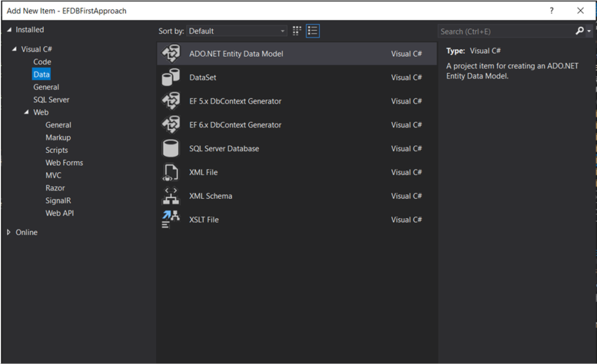This screenshot has width=597, height=364.
Task: Switch to medium icons list view
Action: click(x=312, y=31)
